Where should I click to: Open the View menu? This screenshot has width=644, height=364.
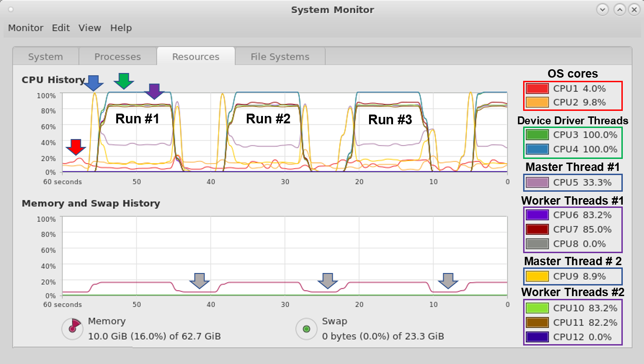[x=89, y=28]
